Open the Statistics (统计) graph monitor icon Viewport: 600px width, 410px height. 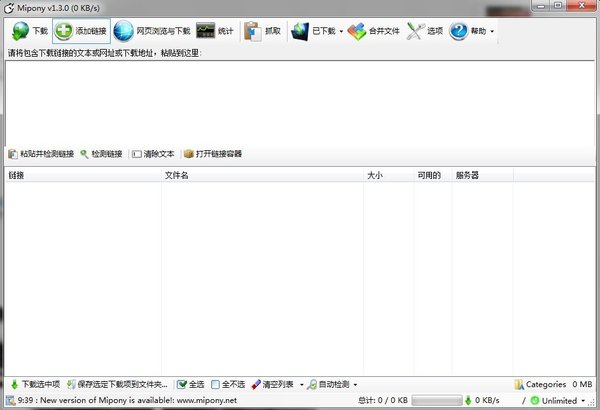pos(205,31)
